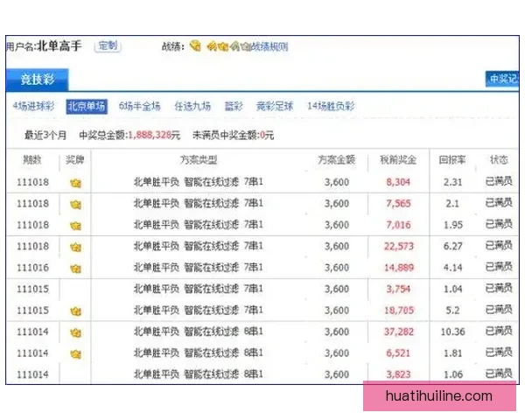
Task: Open the 任选九场 tab
Action: tap(192, 106)
